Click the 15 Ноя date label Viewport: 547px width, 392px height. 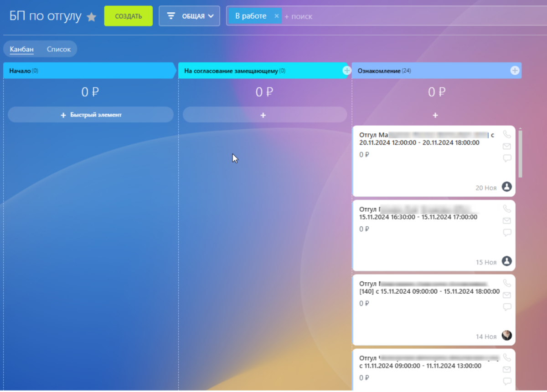(x=486, y=262)
